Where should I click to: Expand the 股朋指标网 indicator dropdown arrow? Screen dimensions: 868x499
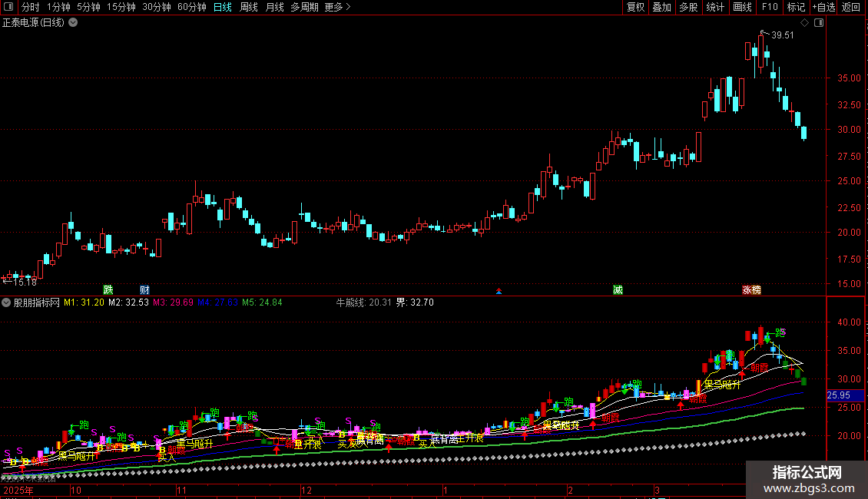(x=7, y=302)
